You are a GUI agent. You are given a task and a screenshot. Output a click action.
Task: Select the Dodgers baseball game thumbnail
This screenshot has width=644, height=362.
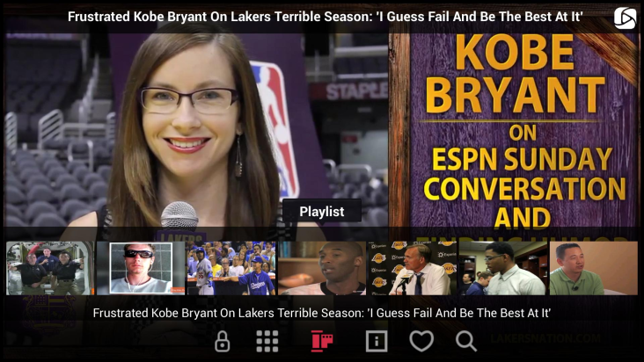point(231,268)
